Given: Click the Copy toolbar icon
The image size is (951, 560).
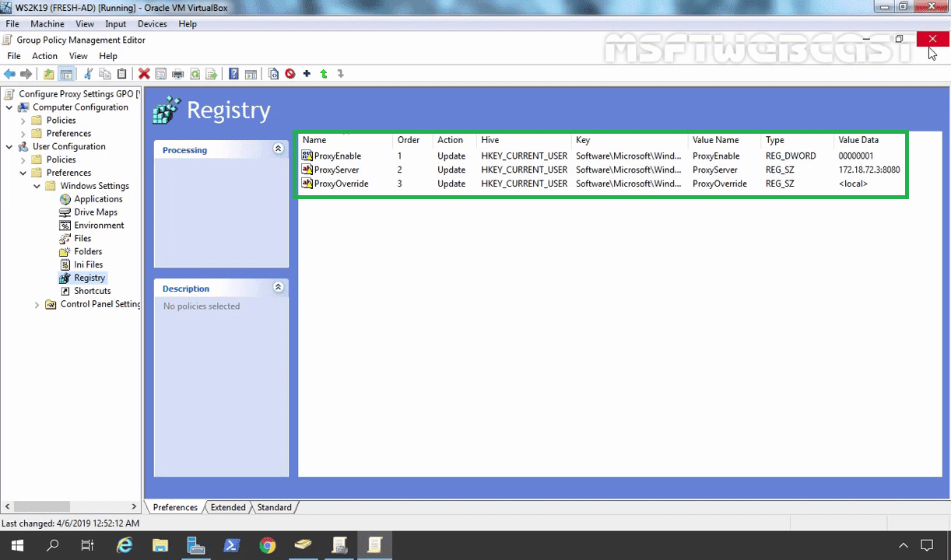Looking at the screenshot, I should pos(105,74).
